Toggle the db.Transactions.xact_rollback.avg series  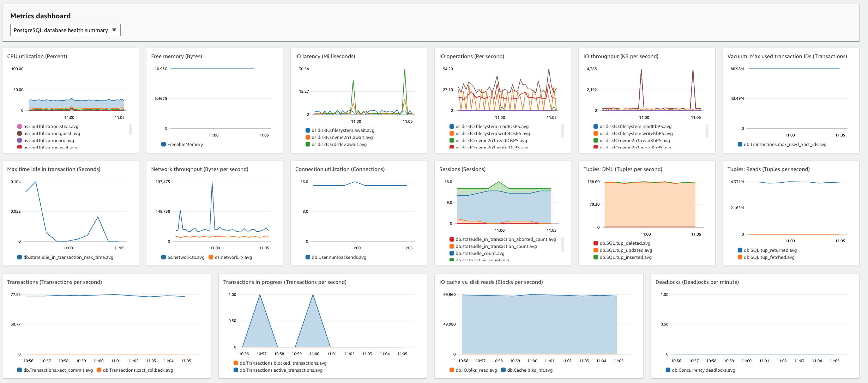click(x=138, y=370)
